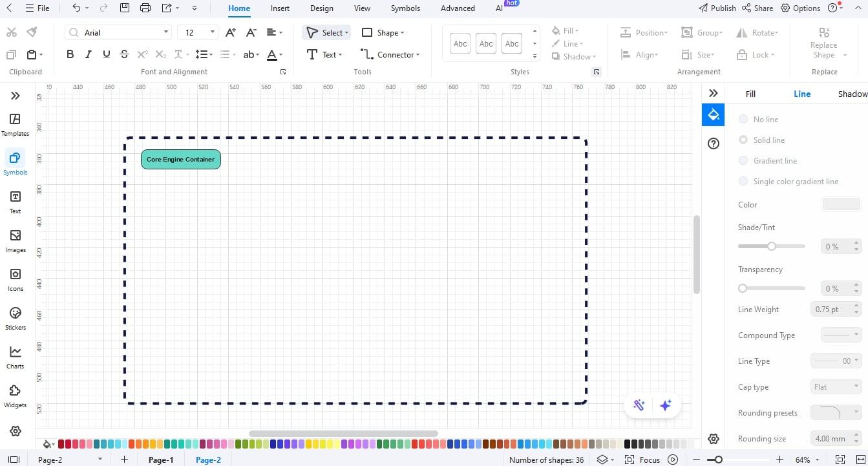This screenshot has height=466, width=868.
Task: Toggle Underline formatting
Action: pyautogui.click(x=107, y=55)
